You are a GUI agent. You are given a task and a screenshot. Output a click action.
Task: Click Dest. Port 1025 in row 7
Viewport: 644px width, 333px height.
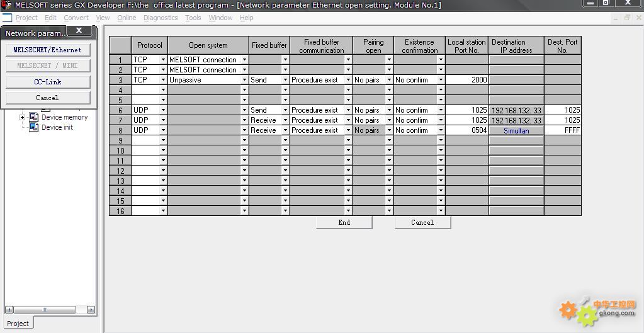[x=563, y=120]
